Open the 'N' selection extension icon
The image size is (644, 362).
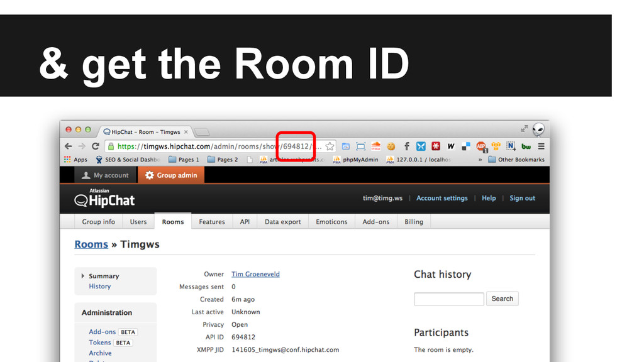click(511, 146)
